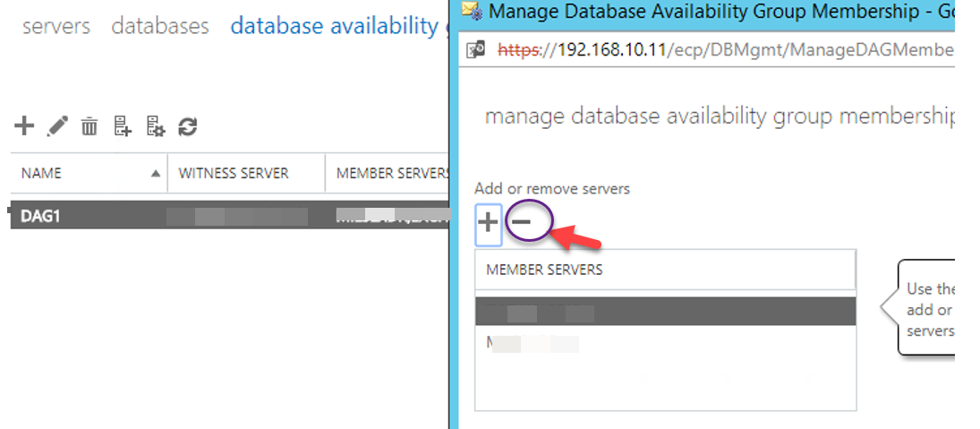980x429 pixels.
Task: Click the add new DAG plus icon
Action: coord(24,126)
